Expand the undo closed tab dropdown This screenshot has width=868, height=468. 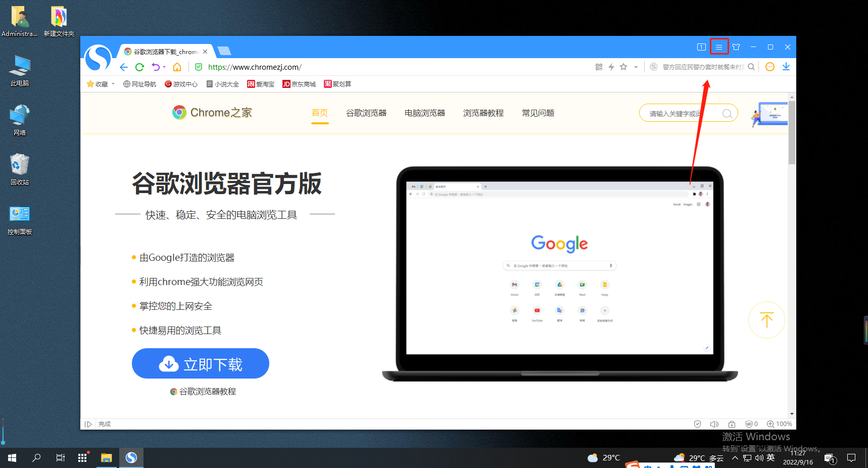[x=164, y=67]
